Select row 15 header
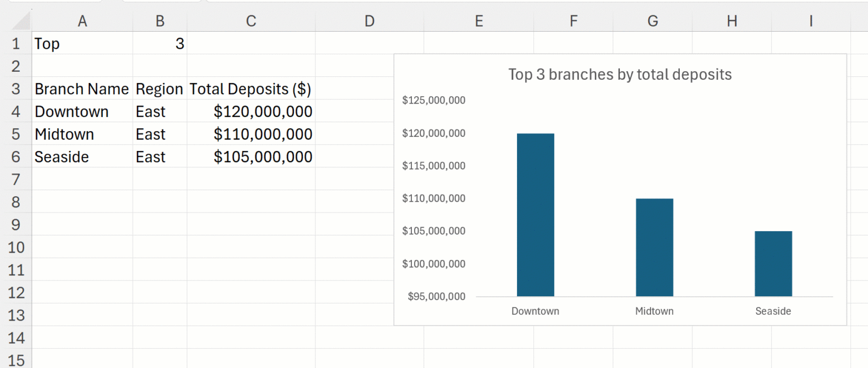868x368 pixels. (x=16, y=359)
